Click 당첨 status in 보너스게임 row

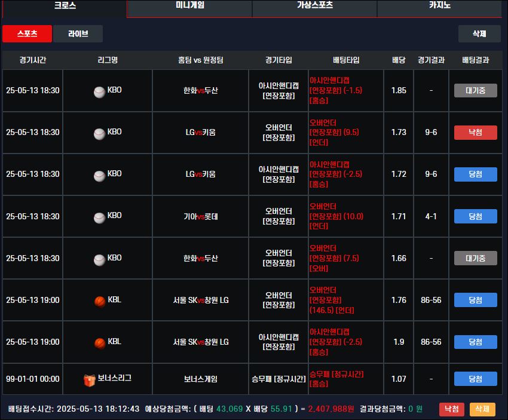pos(475,379)
